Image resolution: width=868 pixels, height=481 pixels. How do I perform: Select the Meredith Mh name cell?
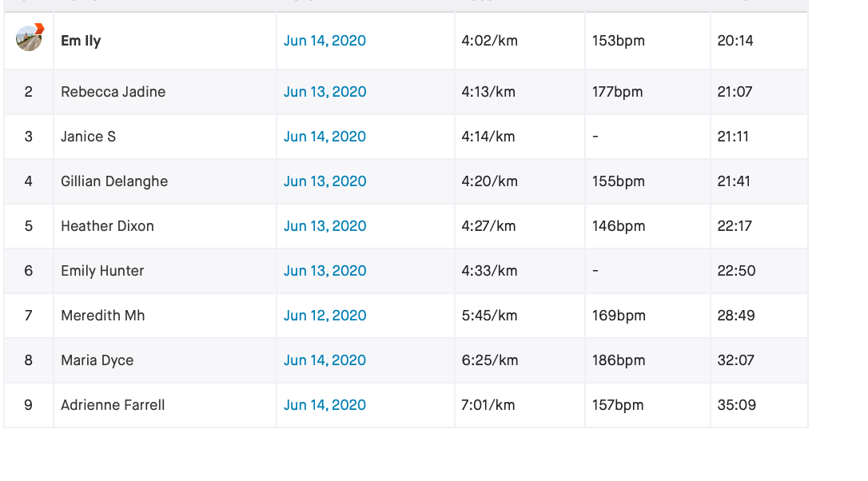coord(165,316)
